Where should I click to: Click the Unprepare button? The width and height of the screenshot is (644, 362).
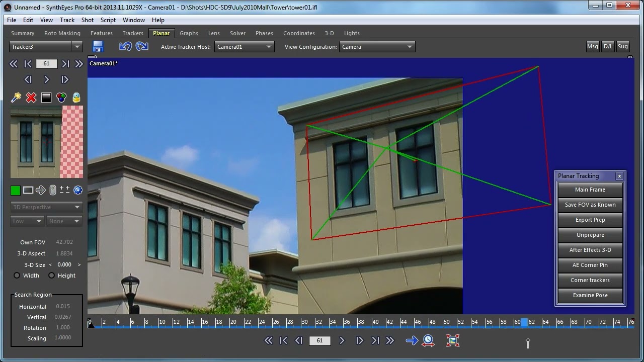pos(590,235)
